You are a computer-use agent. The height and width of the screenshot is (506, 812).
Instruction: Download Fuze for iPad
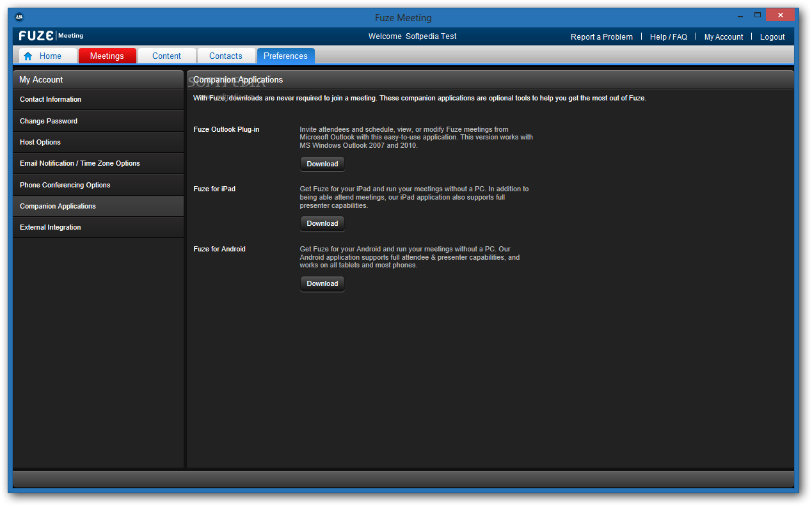[x=322, y=223]
